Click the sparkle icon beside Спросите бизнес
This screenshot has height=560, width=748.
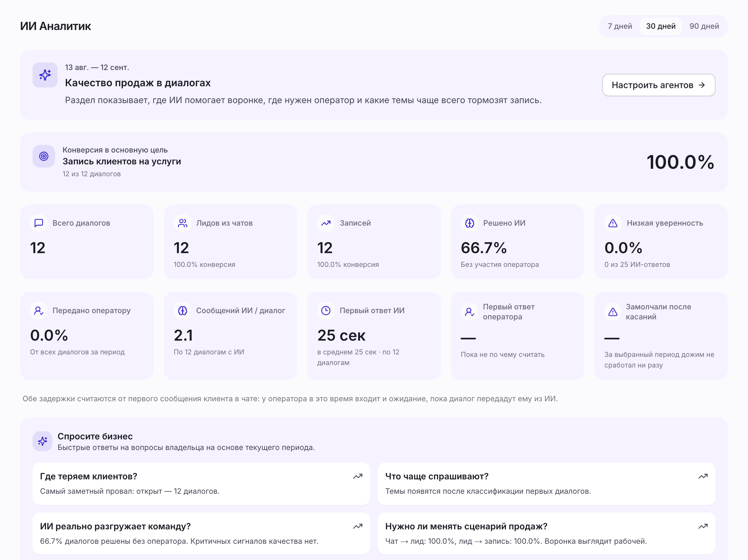click(x=43, y=441)
